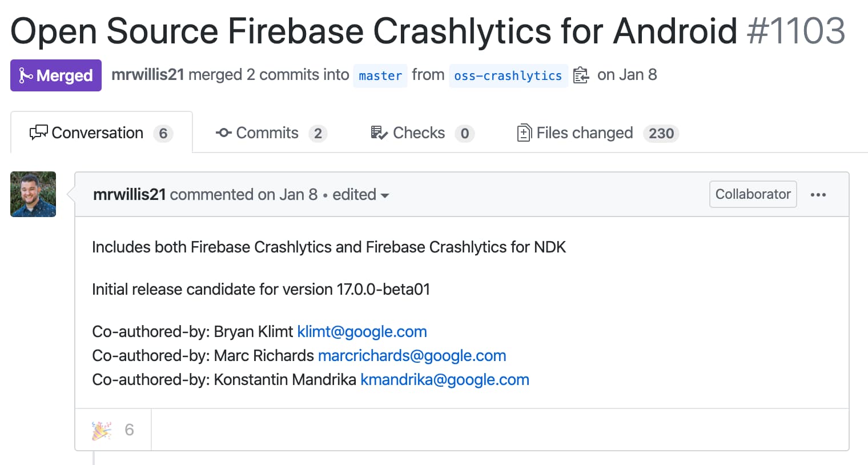This screenshot has width=868, height=465.
Task: Click the 230 files changed counter
Action: (x=661, y=133)
